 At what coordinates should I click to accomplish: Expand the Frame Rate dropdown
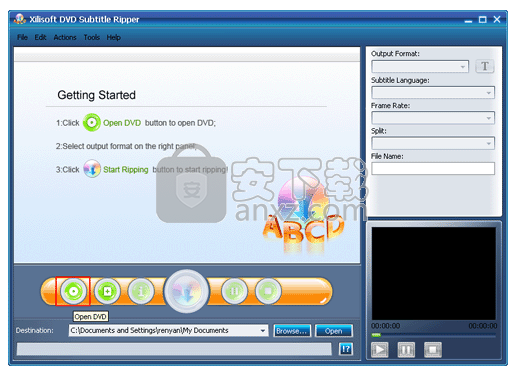[489, 118]
